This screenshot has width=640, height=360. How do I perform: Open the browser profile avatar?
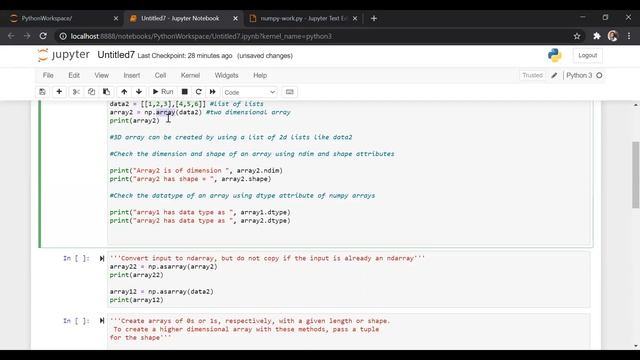click(x=613, y=36)
